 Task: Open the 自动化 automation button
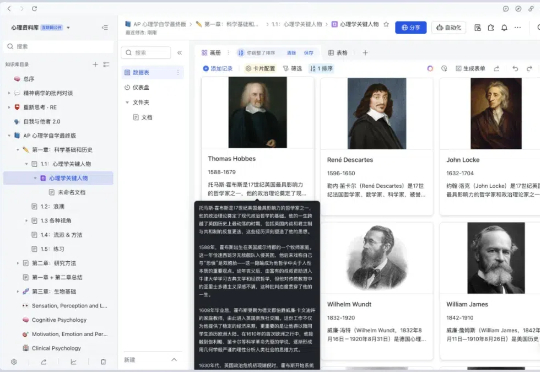448,28
